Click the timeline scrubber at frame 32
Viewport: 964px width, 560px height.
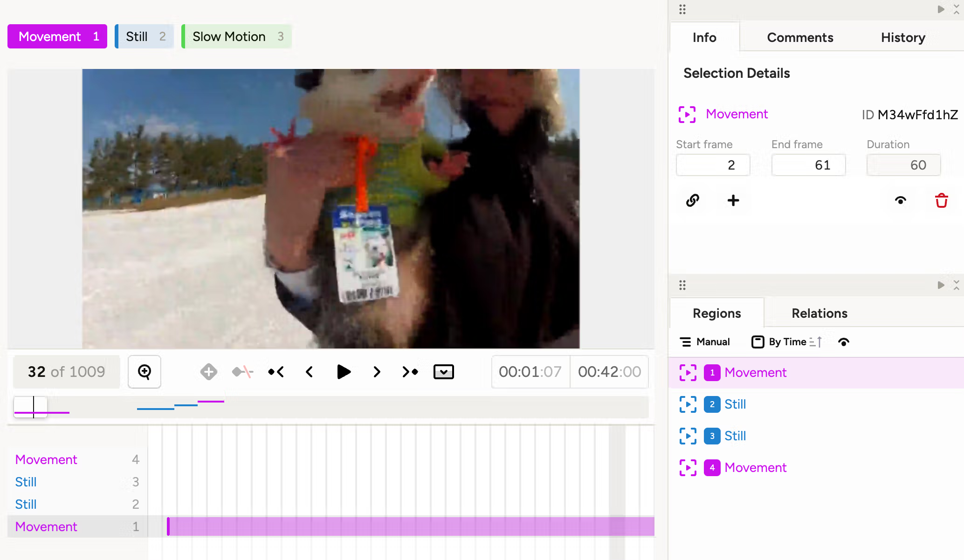[34, 405]
